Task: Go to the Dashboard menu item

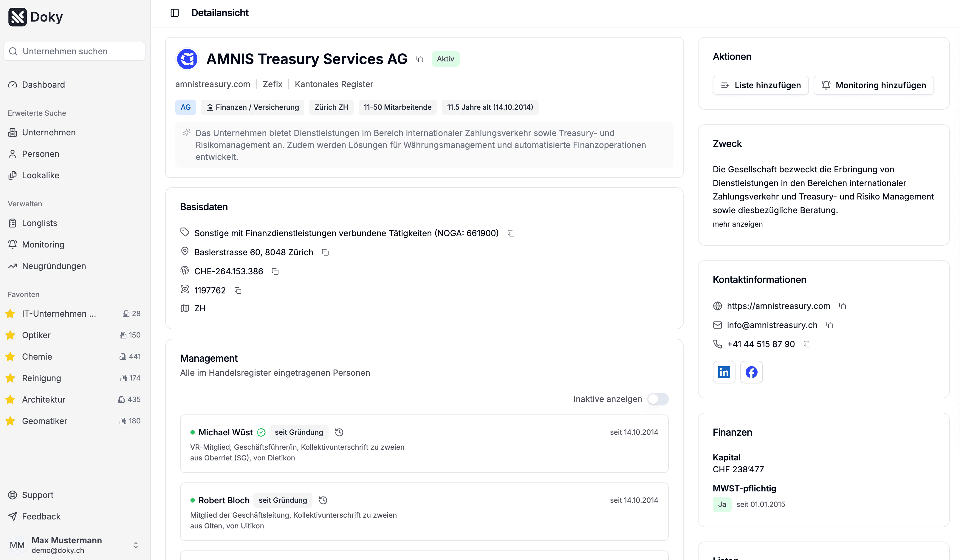Action: 43,85
